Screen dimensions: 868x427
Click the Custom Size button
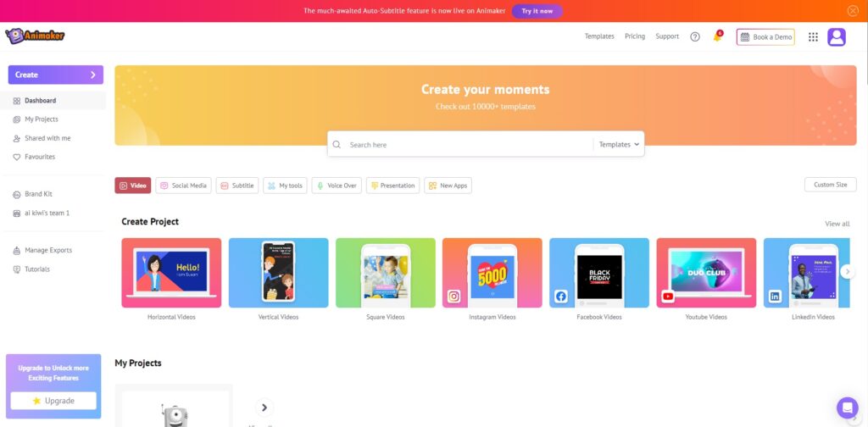coord(831,185)
